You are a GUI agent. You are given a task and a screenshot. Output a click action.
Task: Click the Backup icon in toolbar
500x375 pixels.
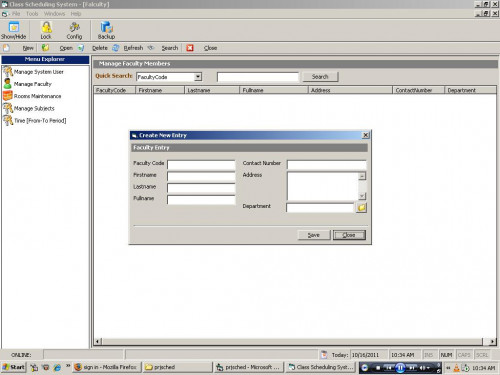tap(107, 27)
